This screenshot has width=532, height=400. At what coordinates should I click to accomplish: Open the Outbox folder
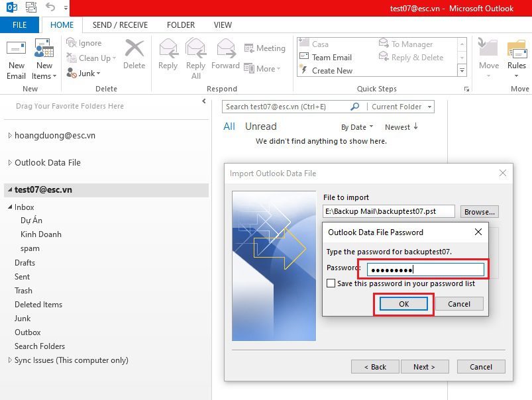tap(28, 332)
